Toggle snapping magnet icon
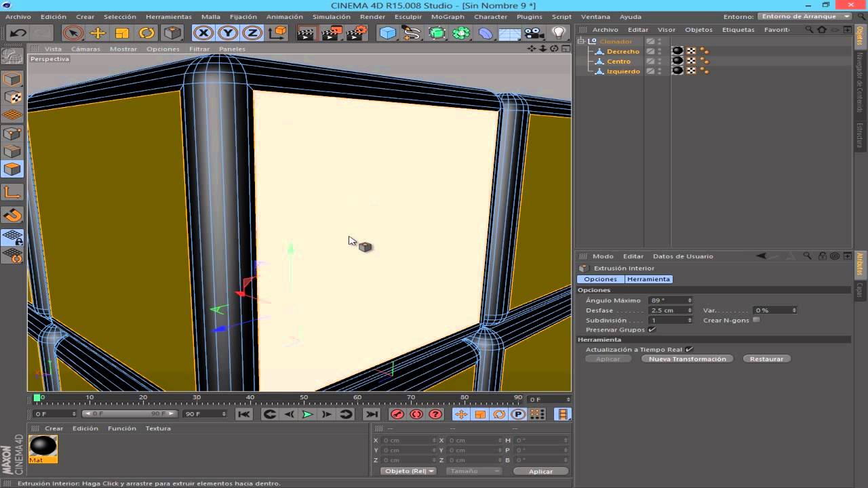868x488 pixels. 12,216
